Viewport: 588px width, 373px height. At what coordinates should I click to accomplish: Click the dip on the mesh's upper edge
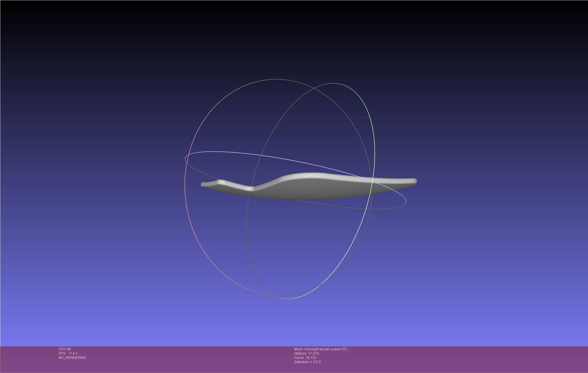pos(250,188)
